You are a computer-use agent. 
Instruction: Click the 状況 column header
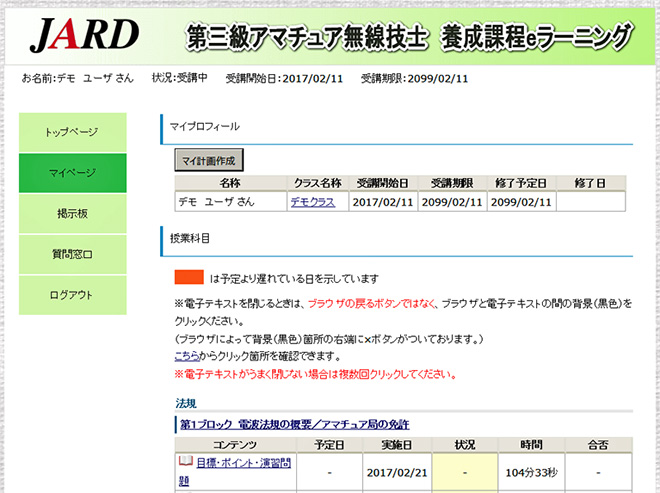[x=465, y=445]
